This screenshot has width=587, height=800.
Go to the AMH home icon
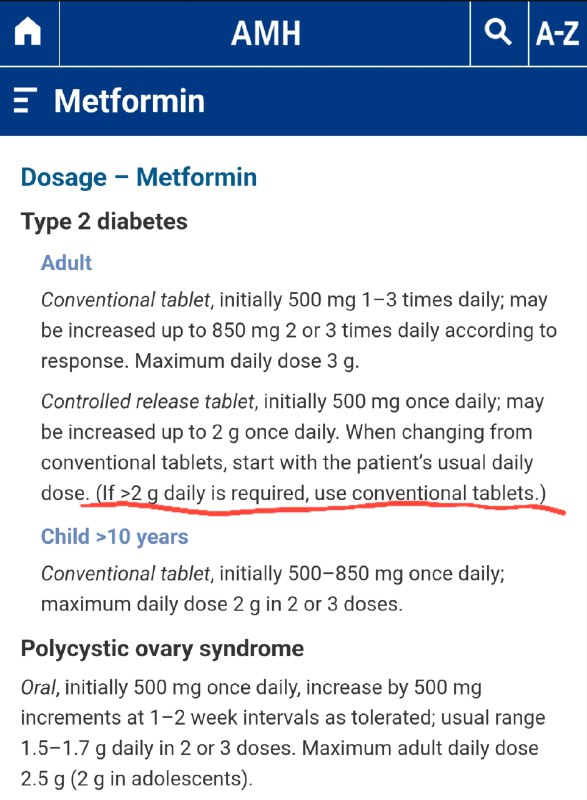pyautogui.click(x=28, y=32)
